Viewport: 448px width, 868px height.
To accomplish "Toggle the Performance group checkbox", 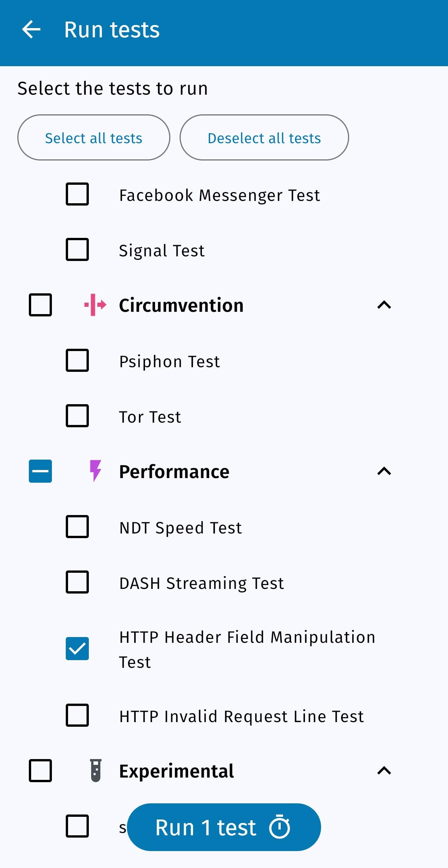I will [x=40, y=471].
